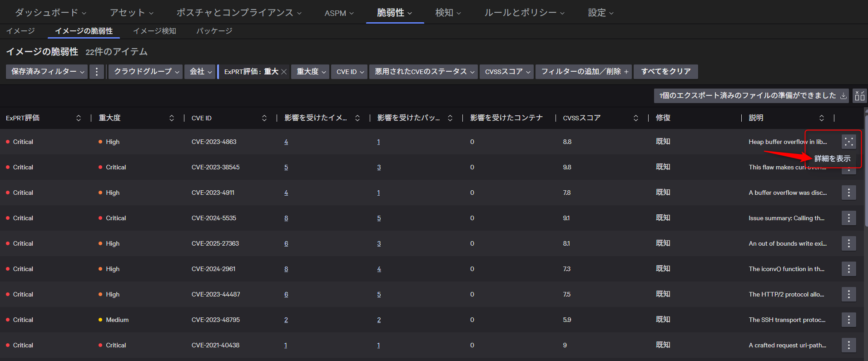Sort by 重大度 column

click(x=172, y=118)
